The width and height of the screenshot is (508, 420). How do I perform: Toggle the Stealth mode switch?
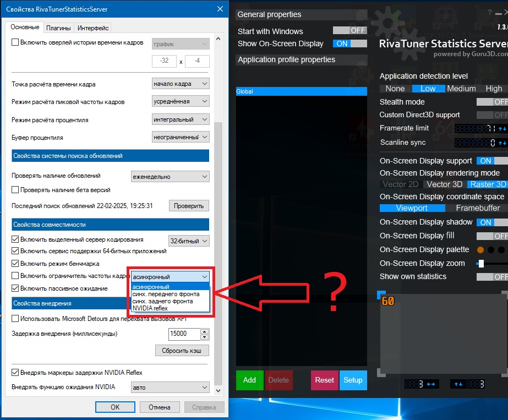[492, 102]
